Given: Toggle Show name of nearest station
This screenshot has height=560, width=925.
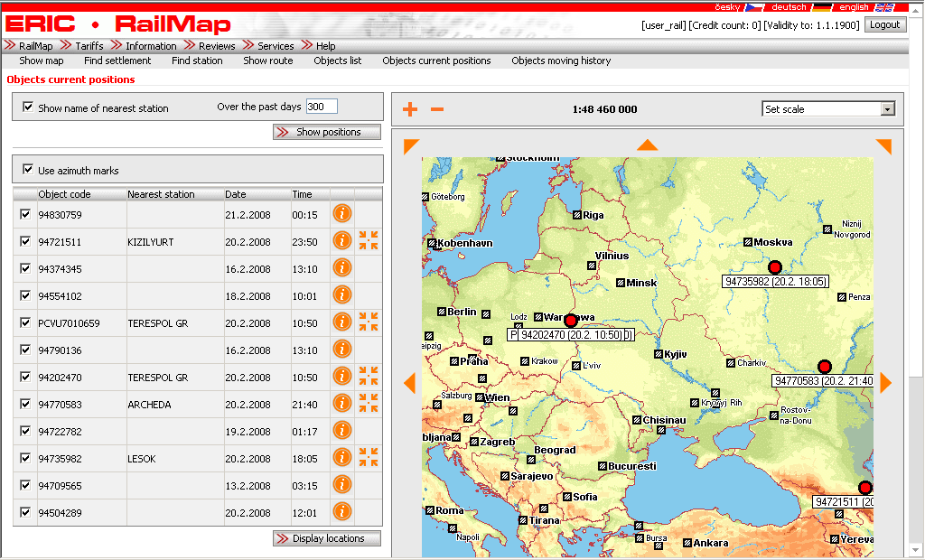Looking at the screenshot, I should pos(28,107).
